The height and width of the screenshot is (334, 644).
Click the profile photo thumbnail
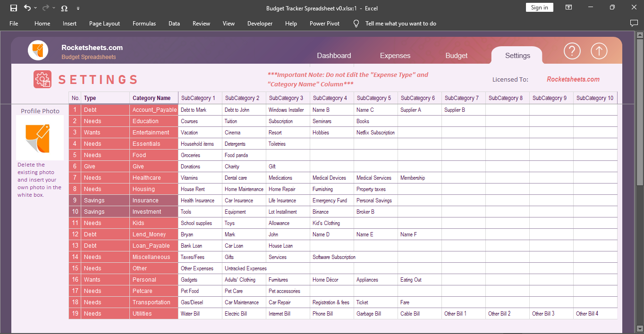(x=40, y=138)
